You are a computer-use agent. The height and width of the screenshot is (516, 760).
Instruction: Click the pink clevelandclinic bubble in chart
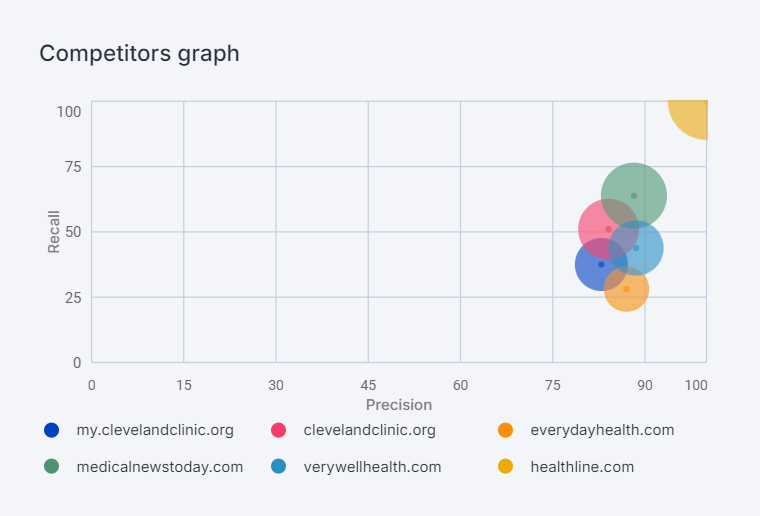[598, 222]
